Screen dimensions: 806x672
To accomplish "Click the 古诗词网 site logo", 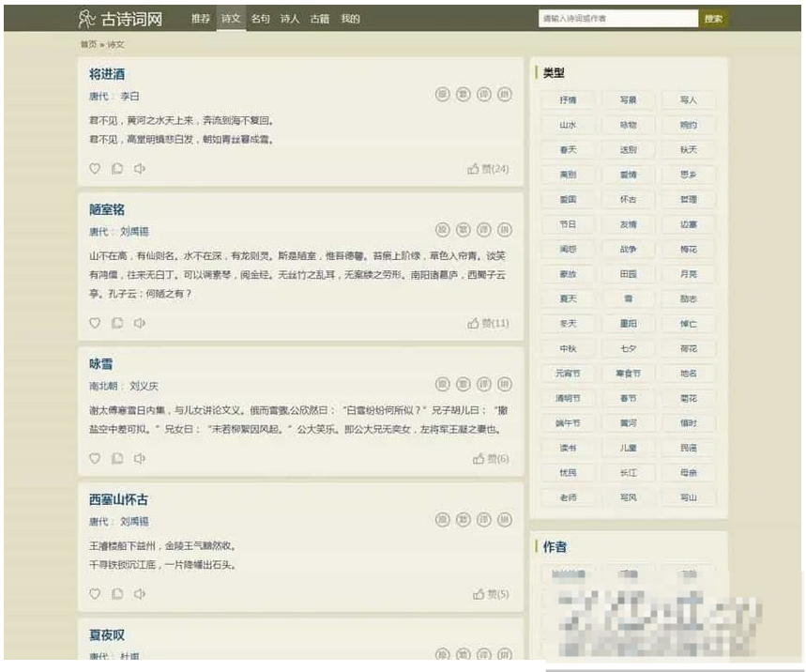I will [121, 19].
